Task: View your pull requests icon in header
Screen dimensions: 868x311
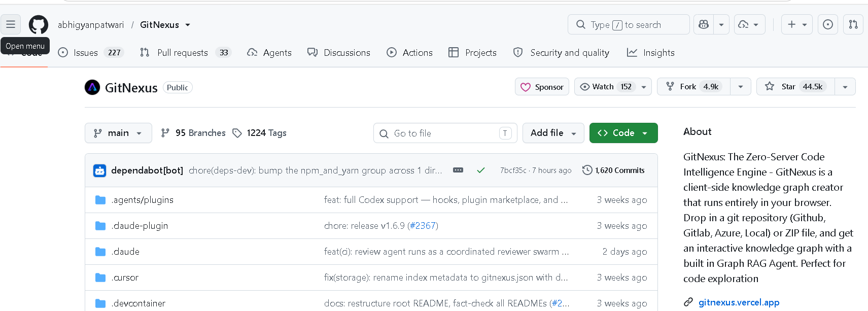Action: 853,24
